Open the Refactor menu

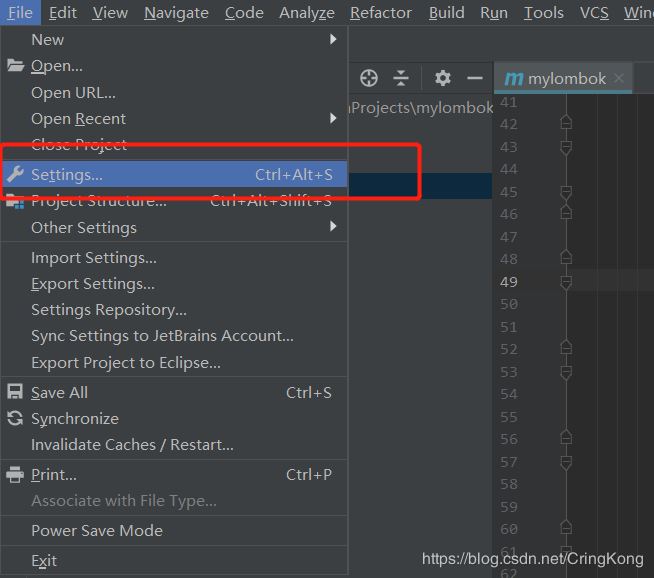(x=381, y=13)
